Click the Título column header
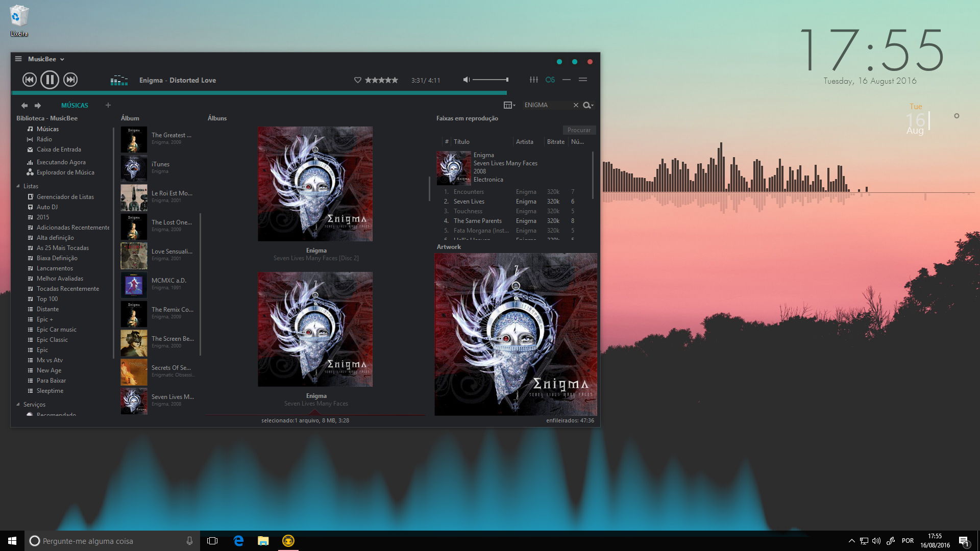The image size is (980, 551). pyautogui.click(x=461, y=142)
